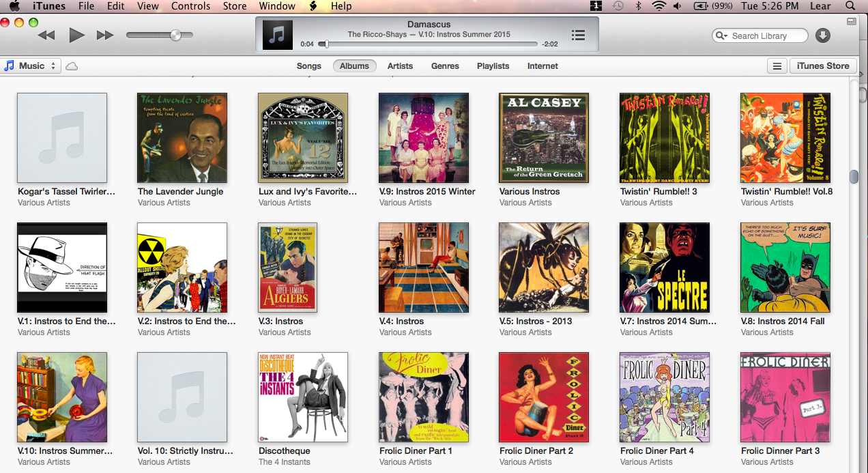Image resolution: width=868 pixels, height=473 pixels.
Task: Click the iCloud cloud icon
Action: [71, 66]
